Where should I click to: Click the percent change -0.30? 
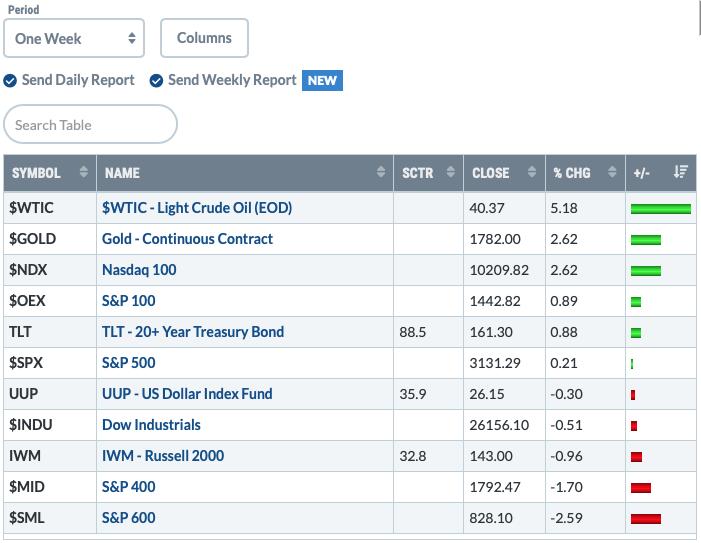coord(566,394)
